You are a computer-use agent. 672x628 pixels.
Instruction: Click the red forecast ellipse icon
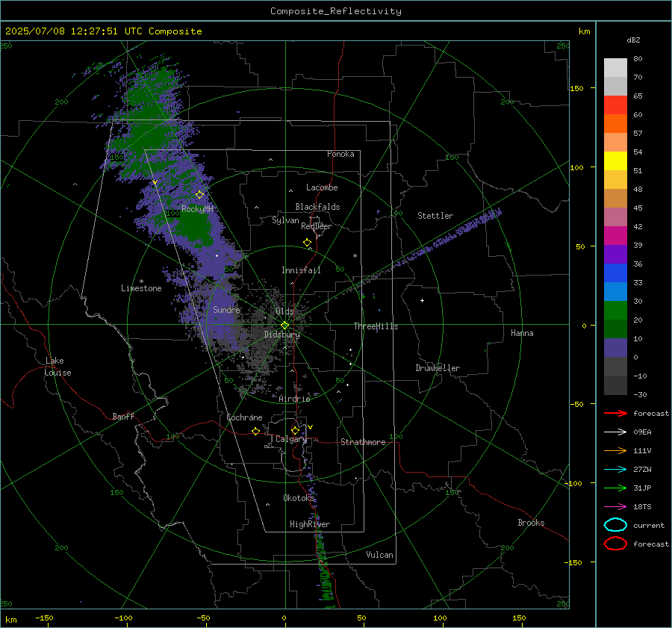coord(615,544)
